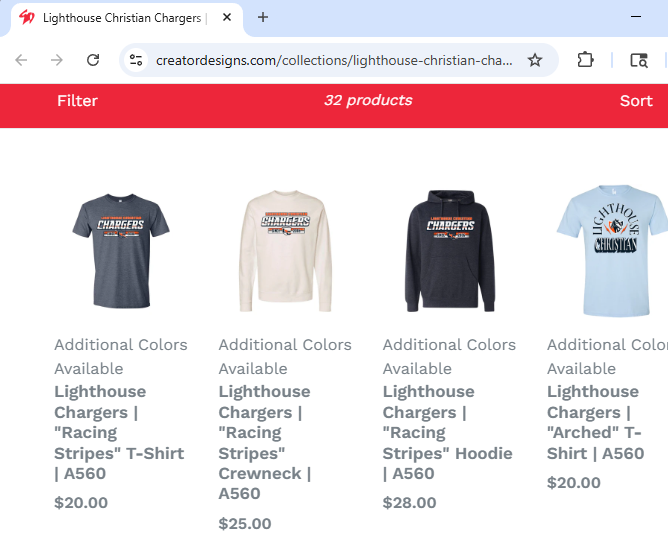Screen dimensions: 668x546
Task: Select the Lighthouse Christian Chargers tab
Action: tap(120, 18)
